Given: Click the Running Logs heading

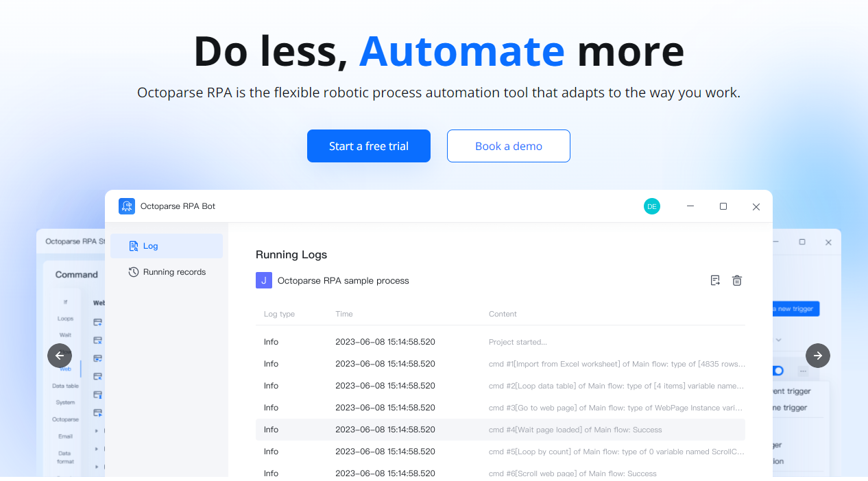Looking at the screenshot, I should (291, 254).
